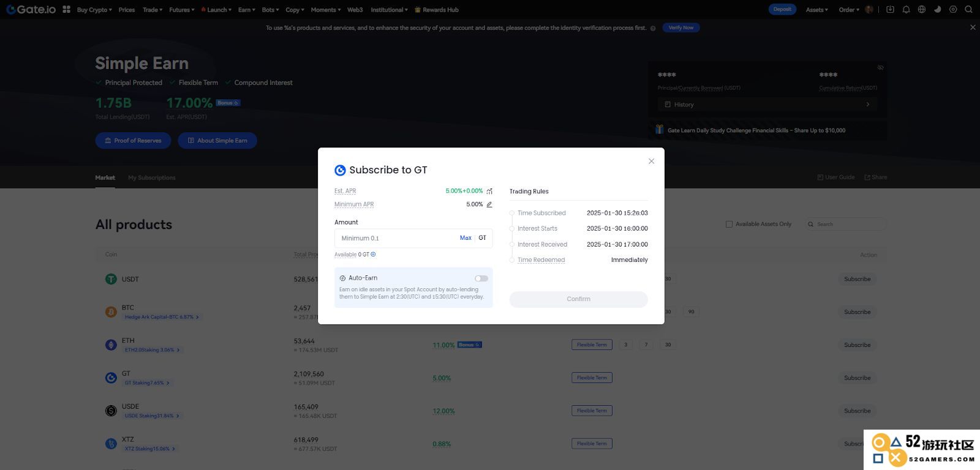Expand the Bots menu
Viewport: 980px width, 470px height.
(x=270, y=10)
